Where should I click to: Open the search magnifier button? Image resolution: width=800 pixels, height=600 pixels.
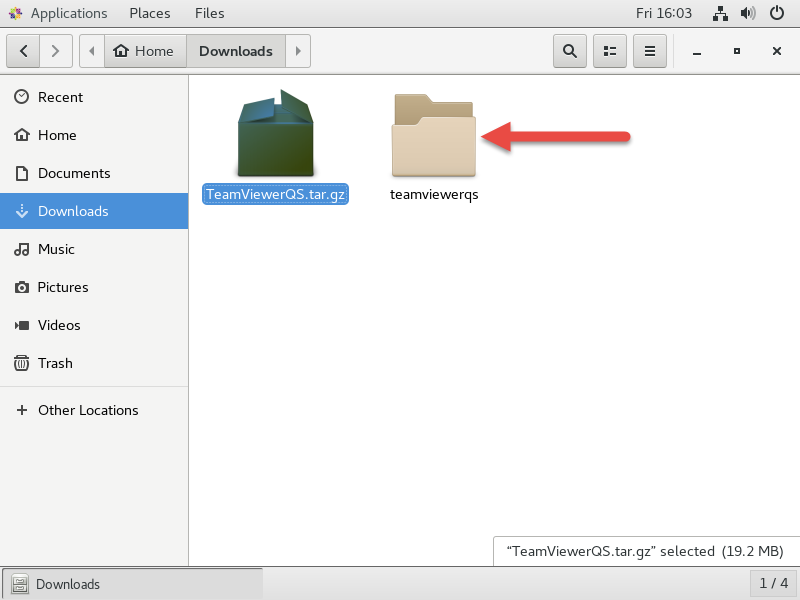coord(570,51)
